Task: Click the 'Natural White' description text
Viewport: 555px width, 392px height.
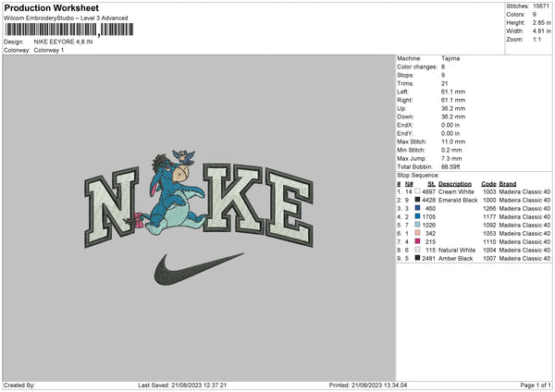Action: tap(457, 251)
